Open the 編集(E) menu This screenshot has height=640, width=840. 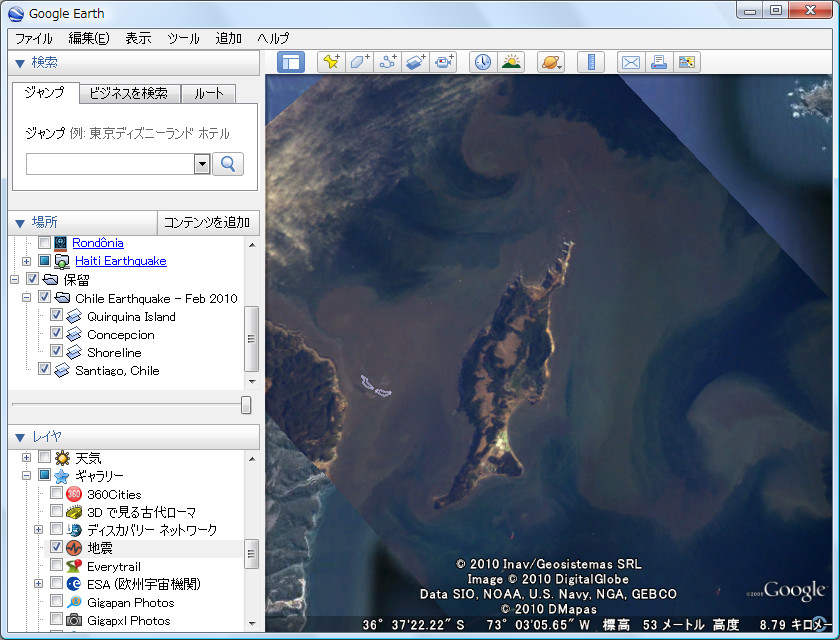(88, 39)
